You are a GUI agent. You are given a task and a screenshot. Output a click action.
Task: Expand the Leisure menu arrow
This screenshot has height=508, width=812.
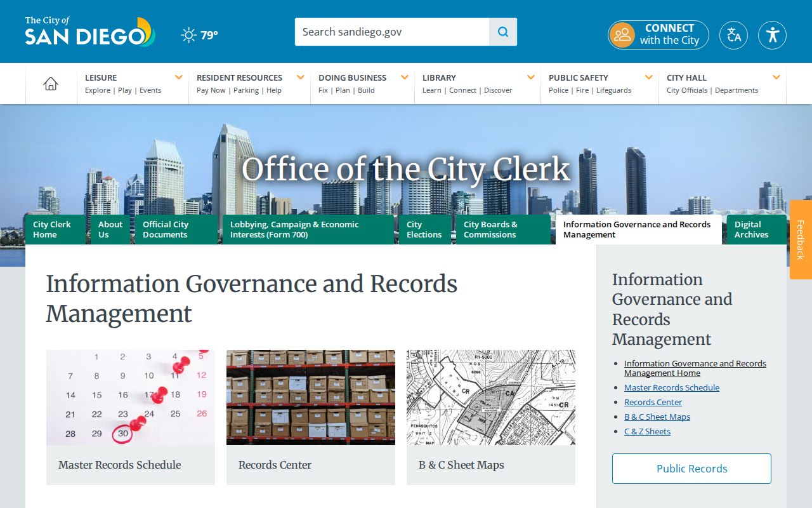click(179, 77)
